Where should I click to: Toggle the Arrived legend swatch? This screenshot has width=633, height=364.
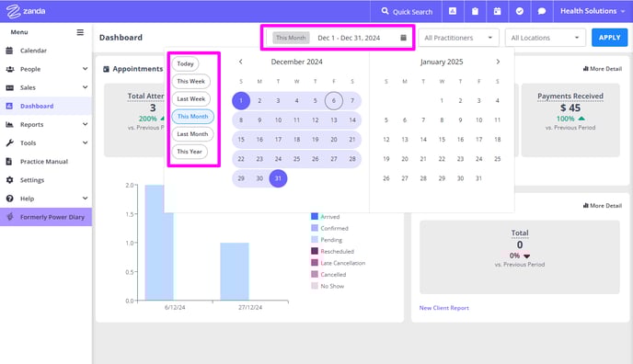[x=315, y=216]
